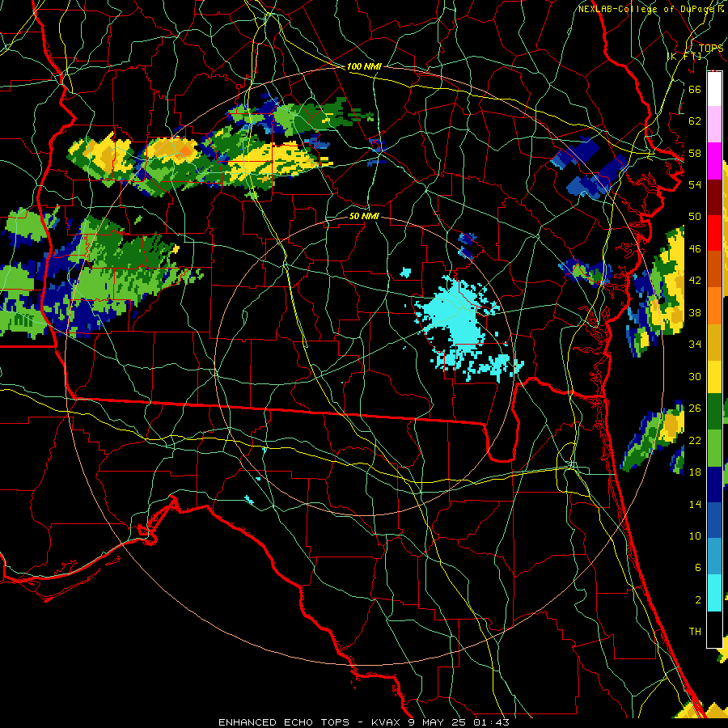Click the '38' scale label
The height and width of the screenshot is (728, 728).
pos(695,312)
